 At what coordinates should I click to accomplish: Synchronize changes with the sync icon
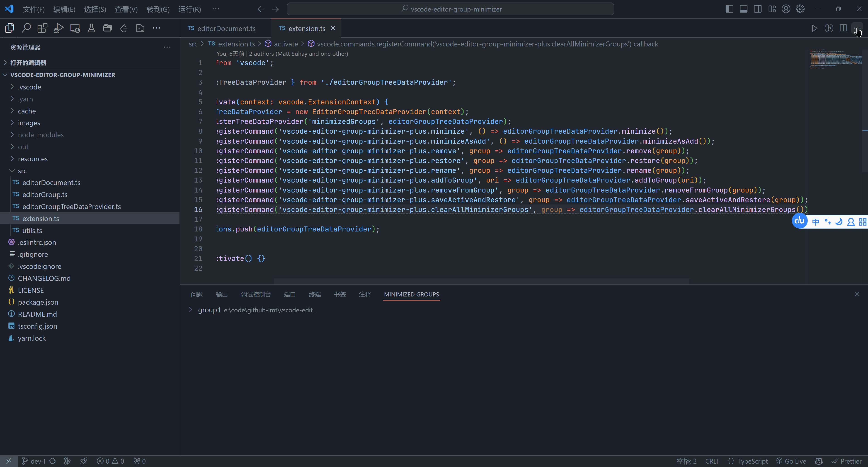point(53,461)
